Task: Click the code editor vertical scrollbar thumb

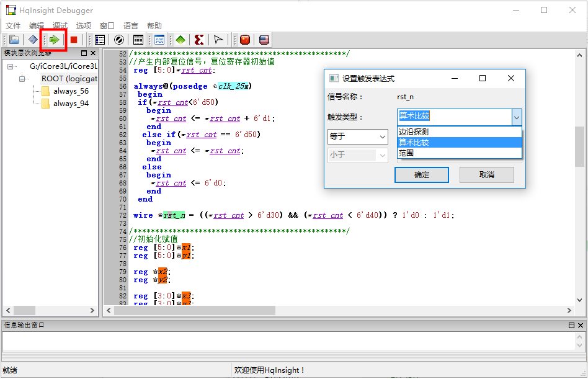Action: [579, 146]
